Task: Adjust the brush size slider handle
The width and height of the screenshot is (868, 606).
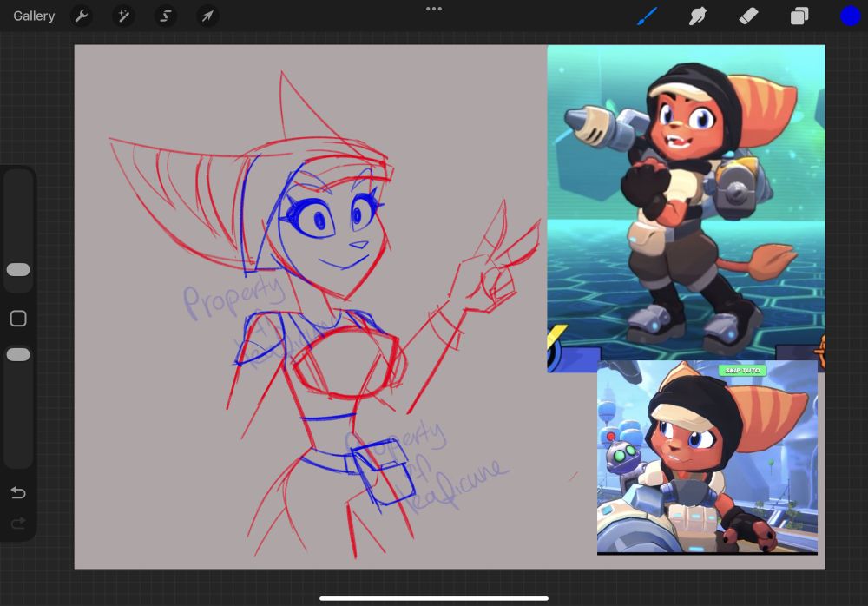Action: 18,270
